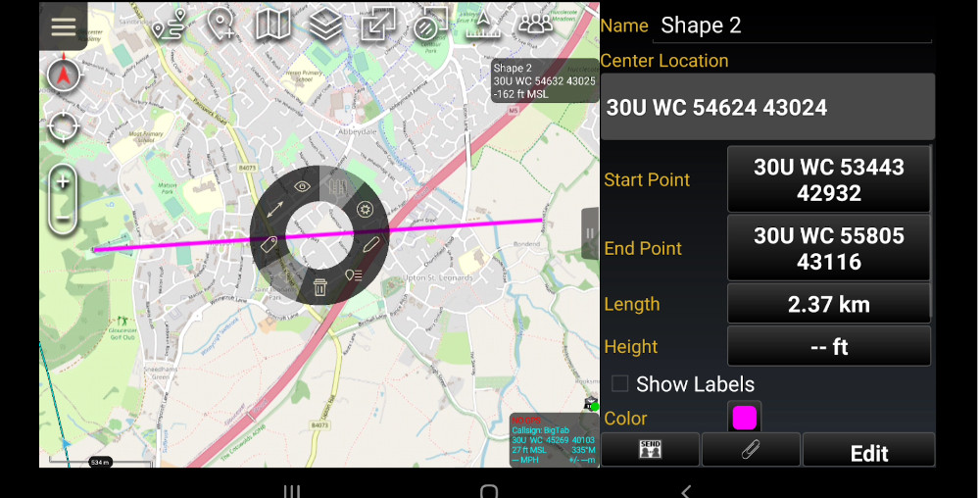Tap the Android back button

[686, 492]
